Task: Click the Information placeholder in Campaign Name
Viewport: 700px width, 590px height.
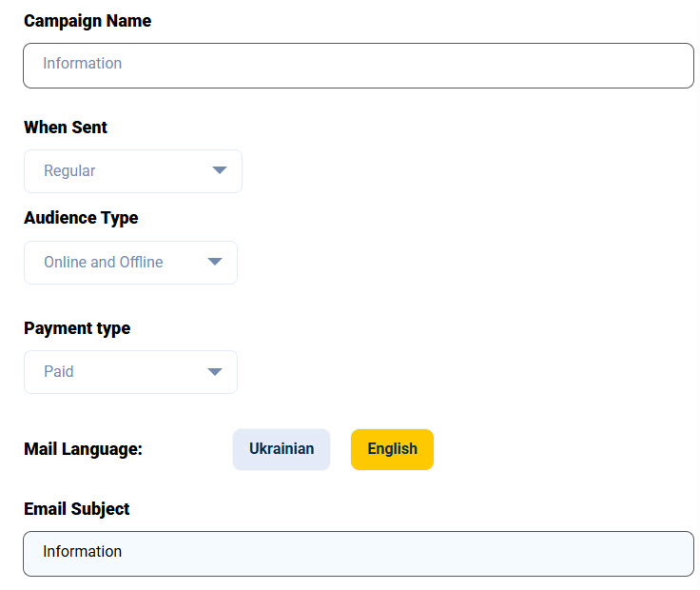Action: coord(83,64)
